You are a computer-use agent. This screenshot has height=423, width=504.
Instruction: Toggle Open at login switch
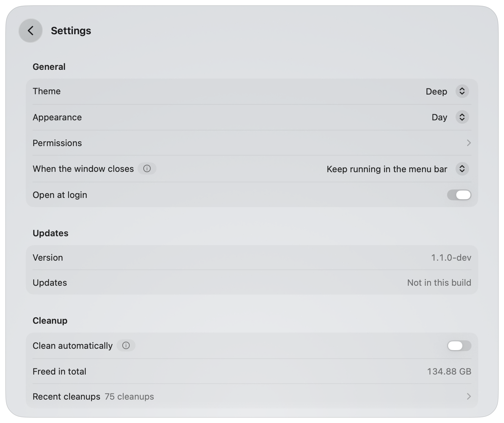459,195
